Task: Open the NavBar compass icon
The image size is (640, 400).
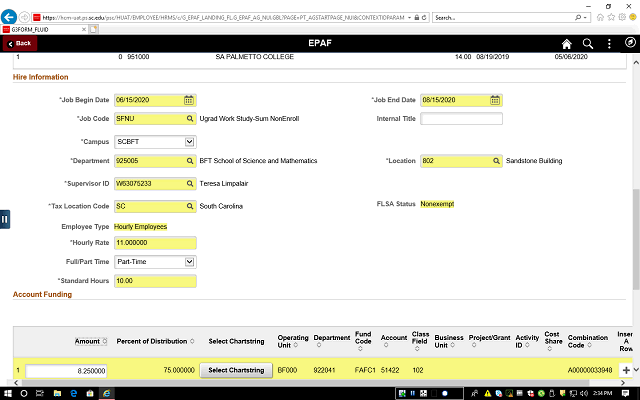Action: (630, 42)
